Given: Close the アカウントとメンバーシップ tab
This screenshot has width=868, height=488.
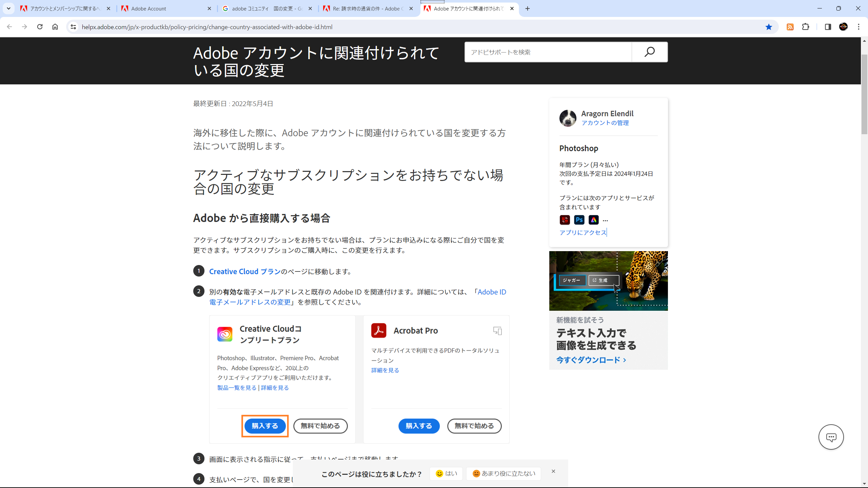Looking at the screenshot, I should click(108, 8).
